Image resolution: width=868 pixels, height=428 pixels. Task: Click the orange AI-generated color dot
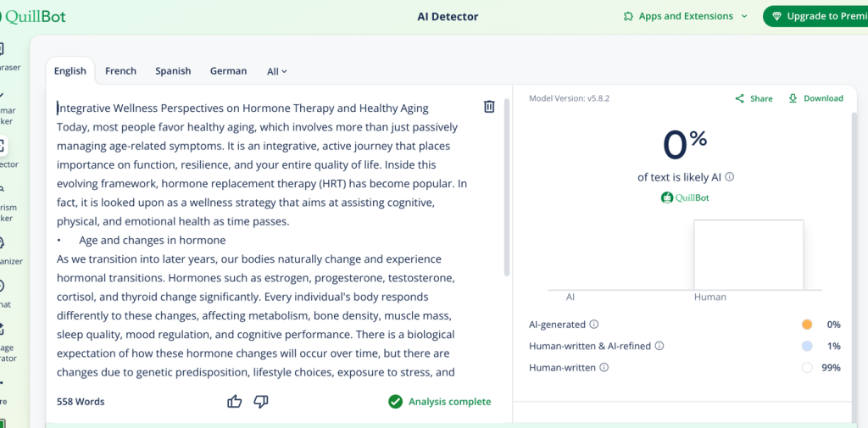tap(807, 325)
